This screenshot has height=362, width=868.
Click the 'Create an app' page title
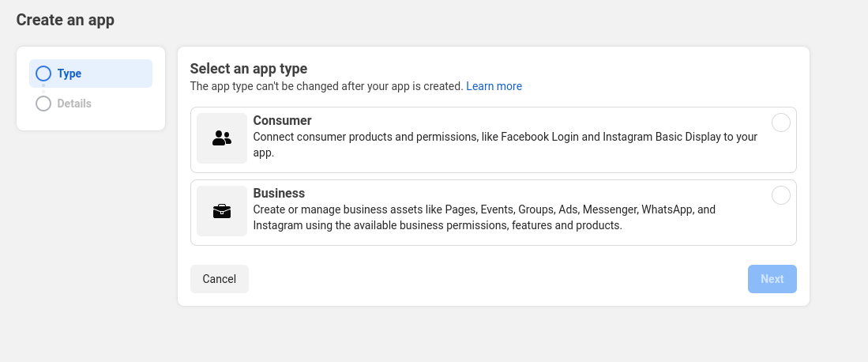[x=66, y=20]
